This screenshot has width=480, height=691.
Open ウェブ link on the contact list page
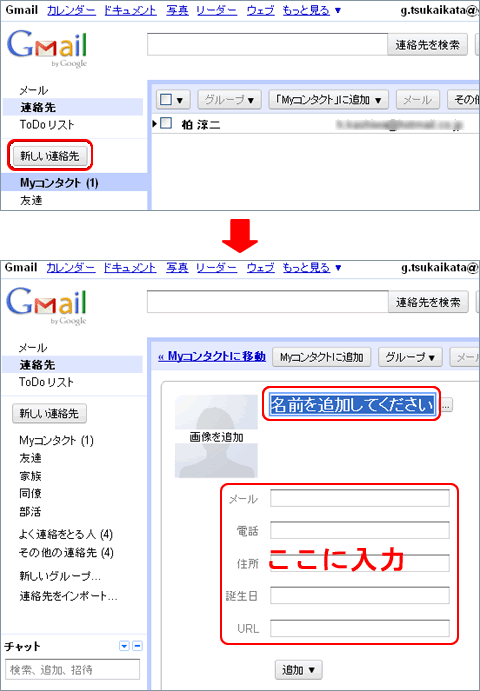tap(260, 10)
